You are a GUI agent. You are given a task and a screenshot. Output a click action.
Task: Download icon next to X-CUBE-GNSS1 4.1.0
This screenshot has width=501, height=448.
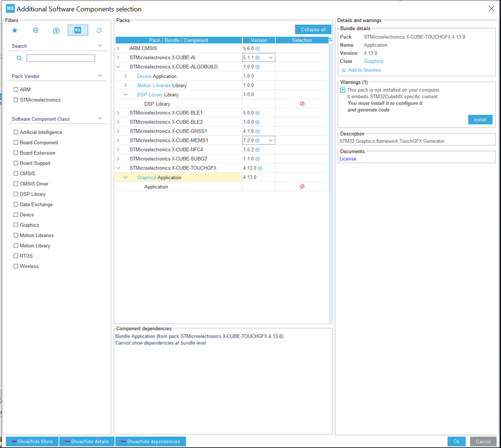point(258,131)
